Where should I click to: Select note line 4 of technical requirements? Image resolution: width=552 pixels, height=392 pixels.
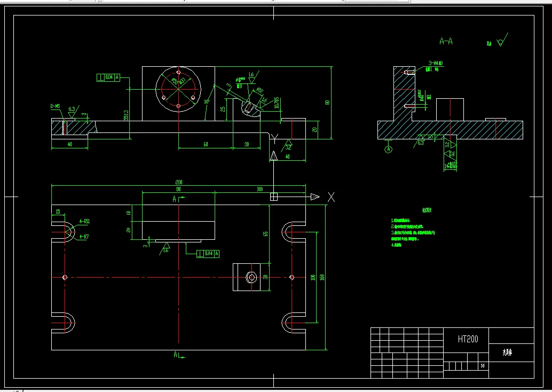pyautogui.click(x=396, y=245)
